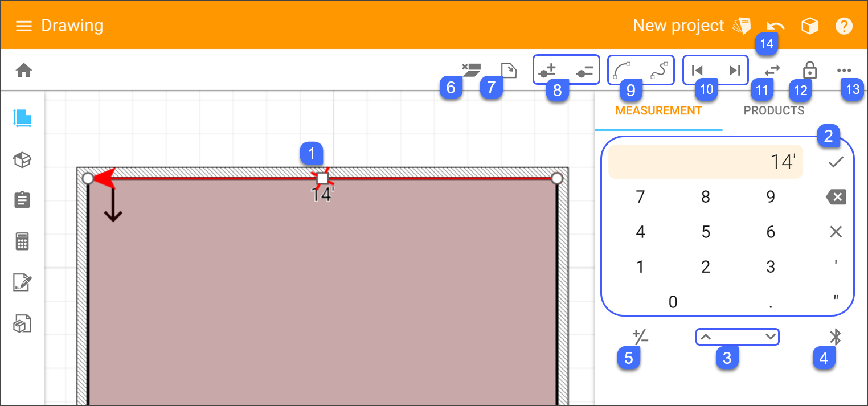Toggle the lock on the toolbar
This screenshot has width=868, height=406.
(809, 70)
